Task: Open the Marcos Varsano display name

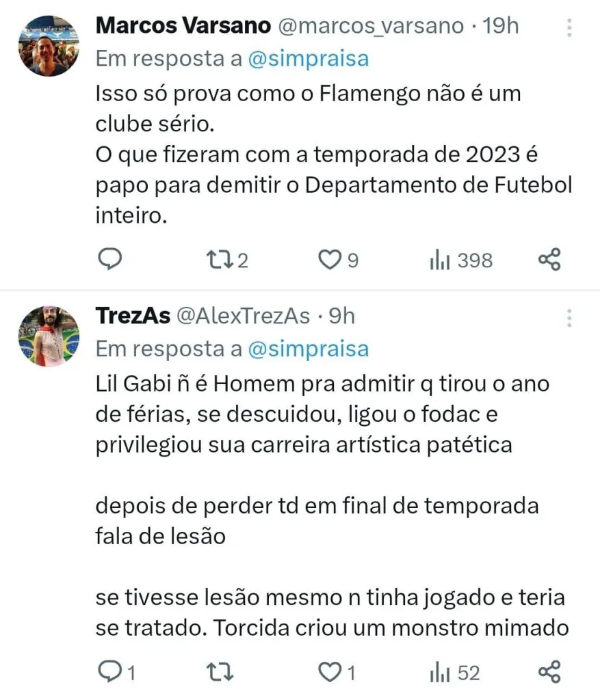Action: coord(183,26)
